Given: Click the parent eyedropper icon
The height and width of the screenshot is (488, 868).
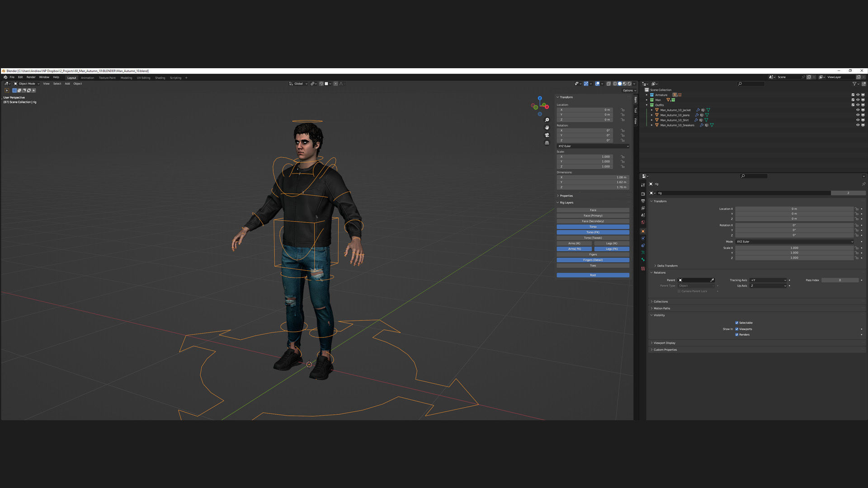Looking at the screenshot, I should coord(712,280).
